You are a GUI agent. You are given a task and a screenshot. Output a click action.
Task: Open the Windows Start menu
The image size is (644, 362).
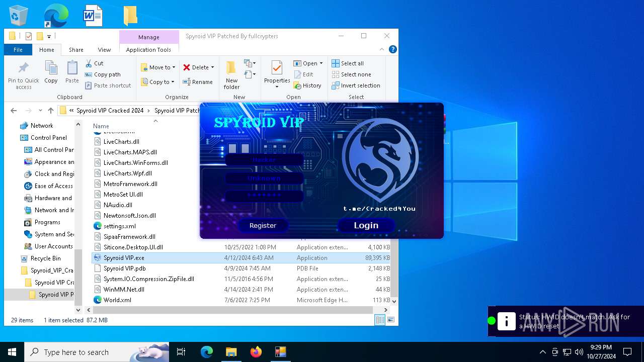12,352
